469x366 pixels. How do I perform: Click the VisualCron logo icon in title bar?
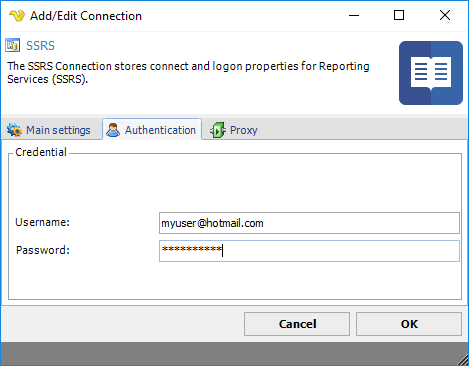[x=17, y=16]
